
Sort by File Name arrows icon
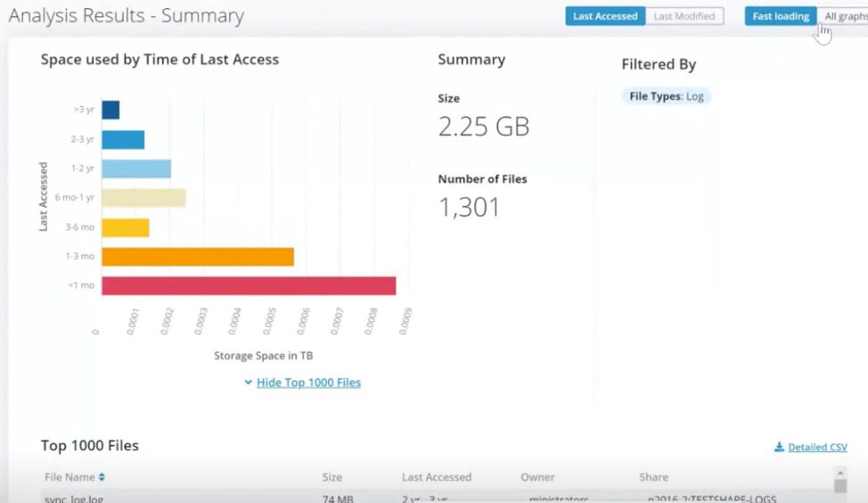pos(102,477)
